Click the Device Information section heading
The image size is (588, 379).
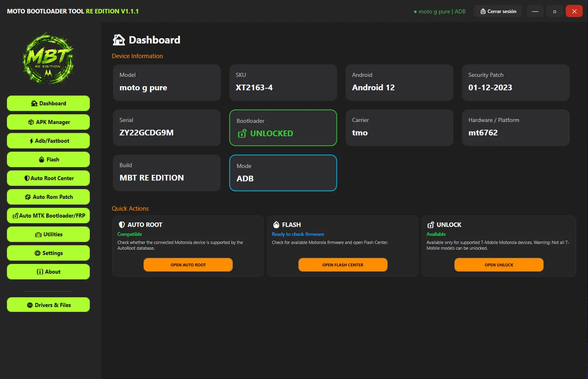click(x=137, y=56)
